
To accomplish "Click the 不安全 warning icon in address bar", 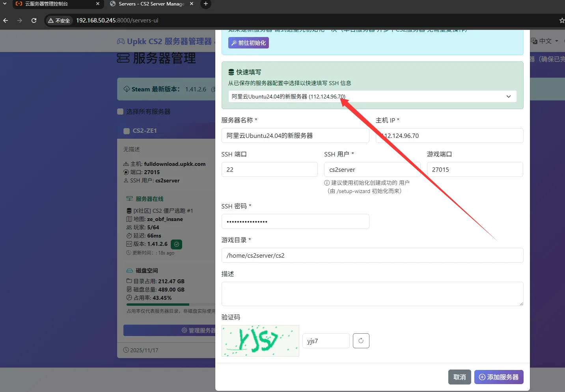I will [51, 20].
